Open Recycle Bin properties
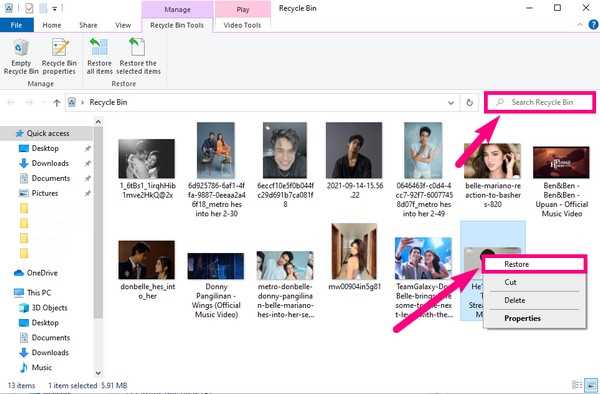The image size is (600, 394). pyautogui.click(x=59, y=57)
